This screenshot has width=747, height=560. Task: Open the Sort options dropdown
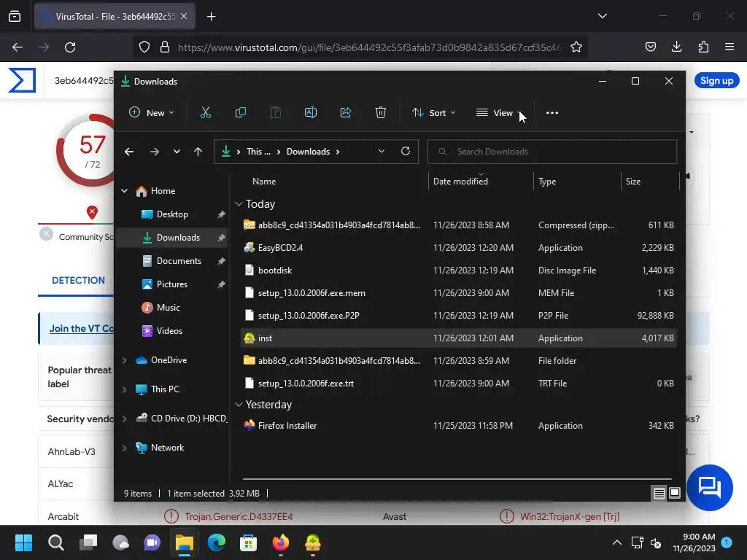[x=434, y=113]
